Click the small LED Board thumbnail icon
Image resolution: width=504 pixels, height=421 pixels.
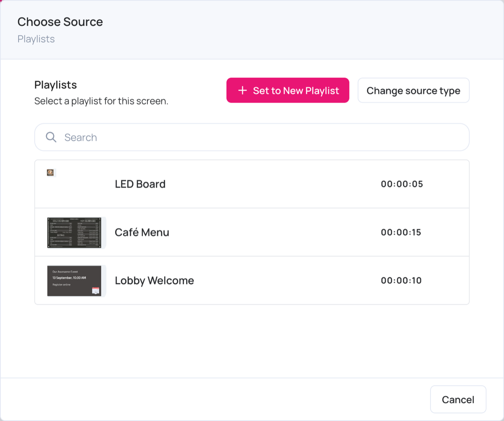tap(50, 173)
